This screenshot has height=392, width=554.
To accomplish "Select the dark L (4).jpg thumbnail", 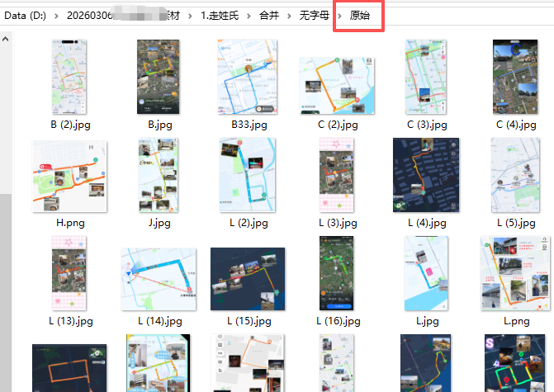I will pos(426,175).
